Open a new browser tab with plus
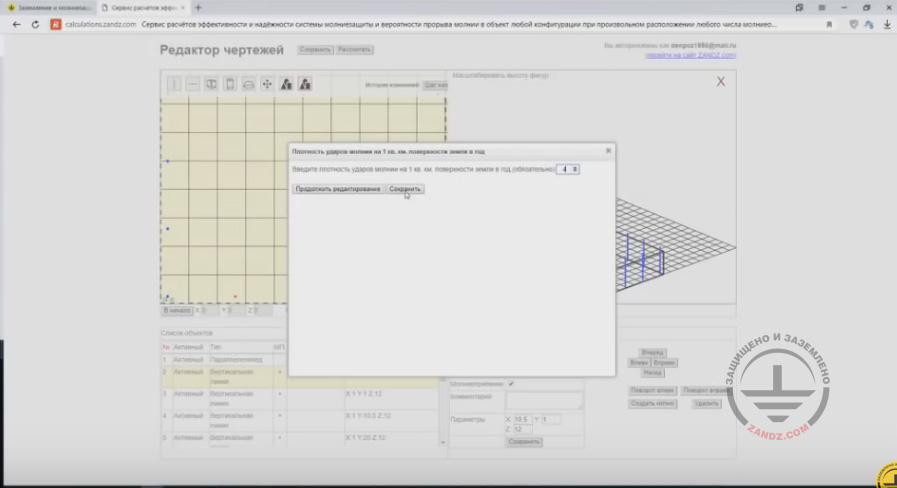The height and width of the screenshot is (488, 897). pos(199,8)
